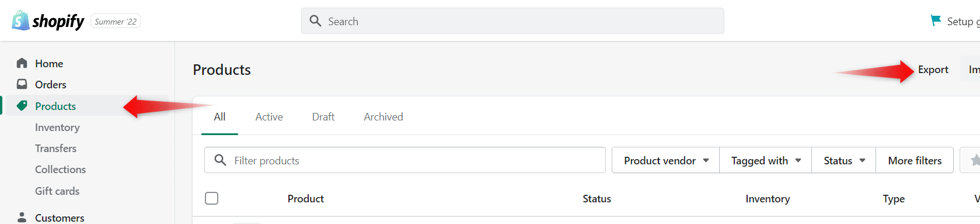The height and width of the screenshot is (224, 980).
Task: Switch to the Active tab
Action: (269, 117)
